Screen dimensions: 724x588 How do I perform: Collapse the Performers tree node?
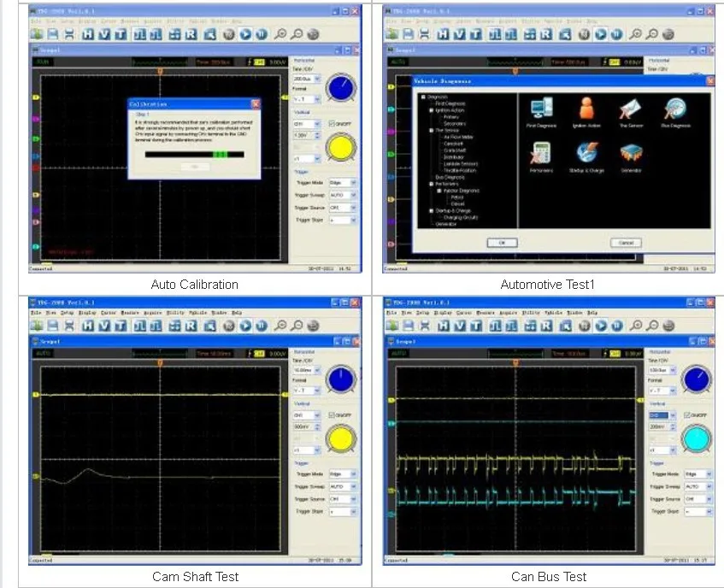click(432, 184)
